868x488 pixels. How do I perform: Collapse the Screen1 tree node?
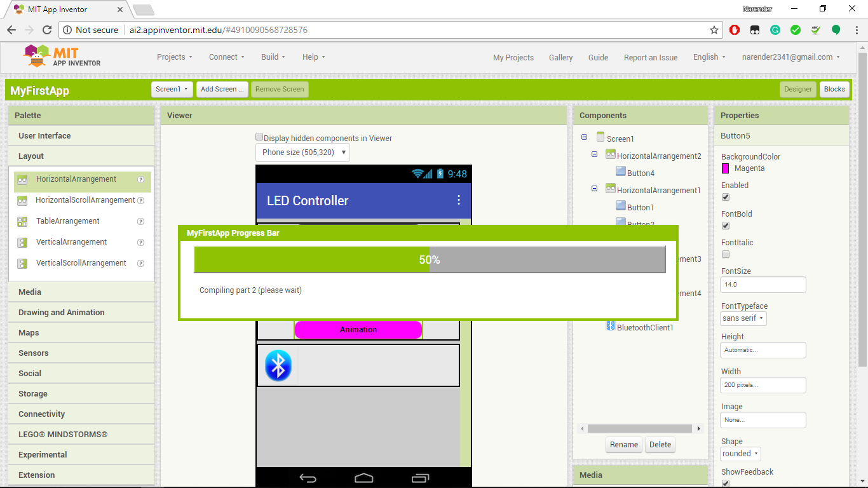click(584, 137)
